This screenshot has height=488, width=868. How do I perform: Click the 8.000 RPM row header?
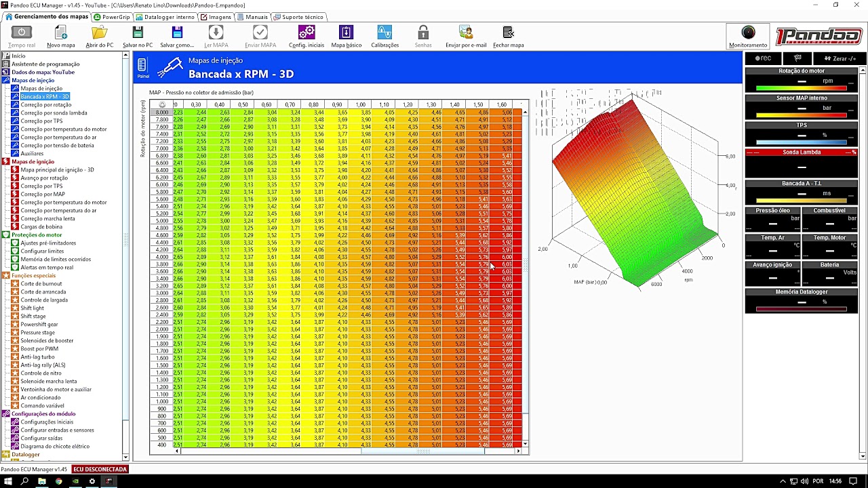[162, 113]
